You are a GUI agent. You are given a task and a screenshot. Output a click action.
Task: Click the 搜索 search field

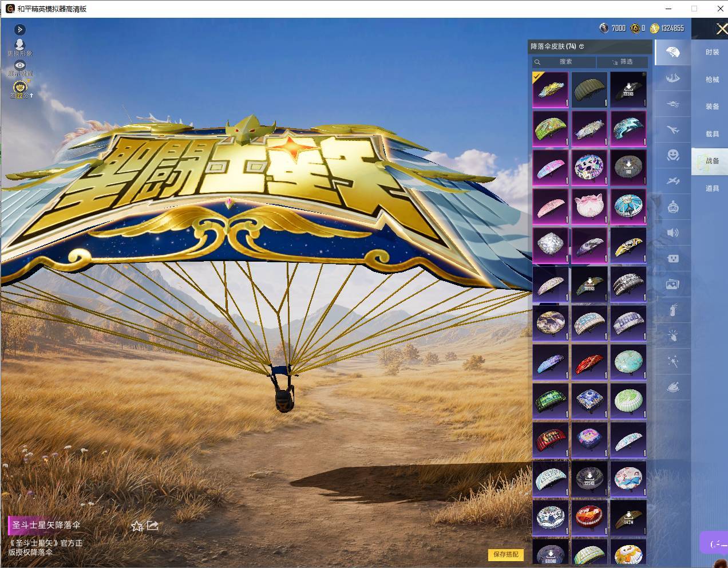tap(564, 62)
